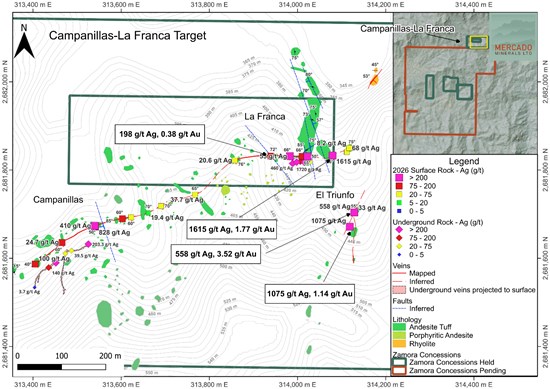Screen dimensions: 550x389
Task: Click the black-and-white scale bar
Action: (61, 367)
